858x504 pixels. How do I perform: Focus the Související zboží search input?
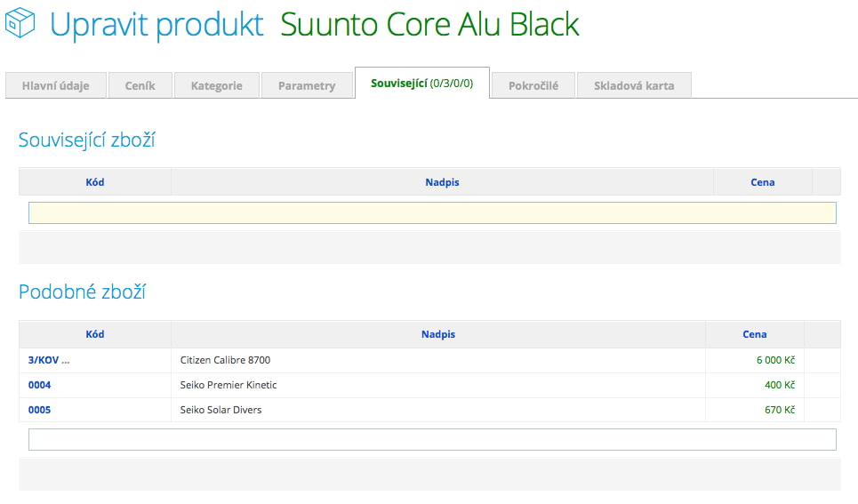(x=432, y=212)
